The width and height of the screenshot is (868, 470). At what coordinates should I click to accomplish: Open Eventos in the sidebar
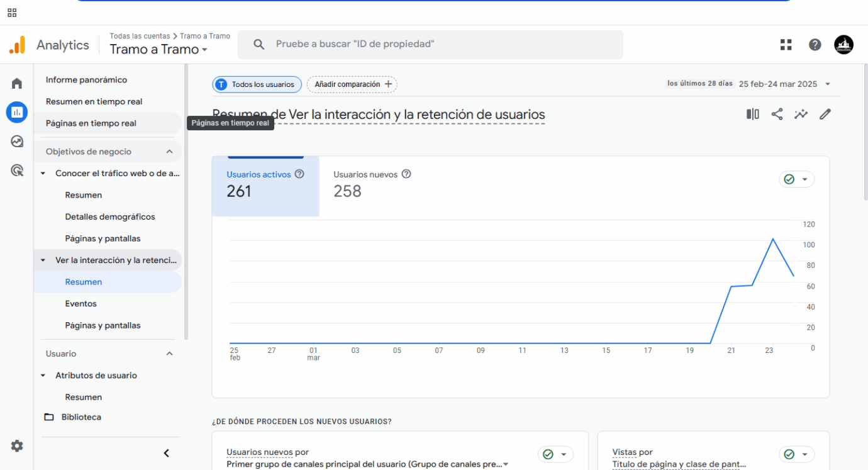81,304
